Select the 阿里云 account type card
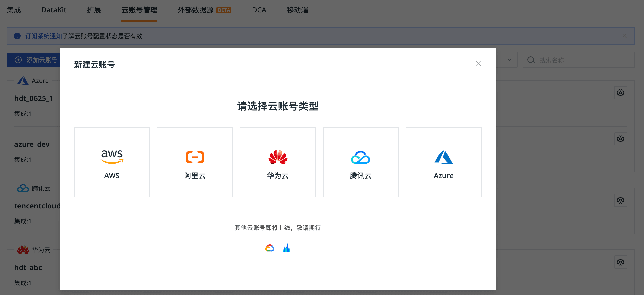 (195, 162)
